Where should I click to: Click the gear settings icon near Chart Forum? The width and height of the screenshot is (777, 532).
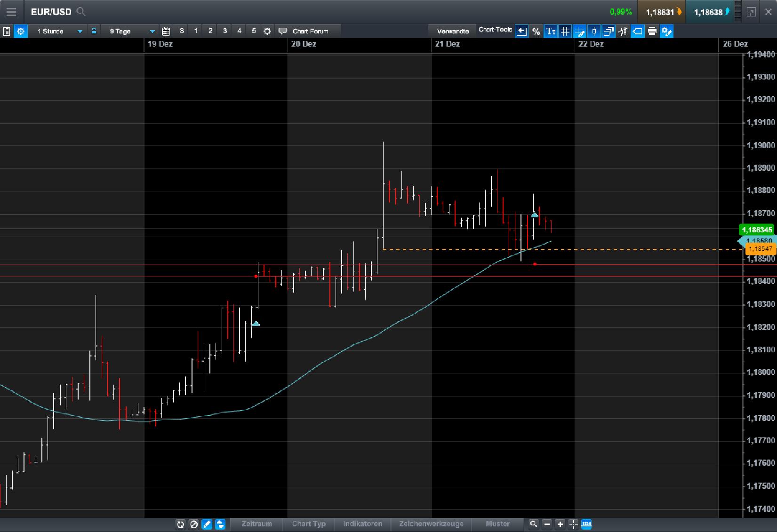coord(267,31)
